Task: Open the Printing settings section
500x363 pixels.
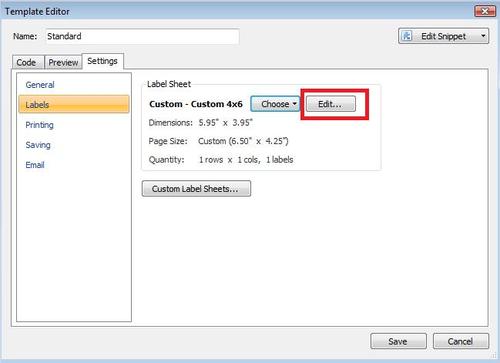Action: (40, 125)
